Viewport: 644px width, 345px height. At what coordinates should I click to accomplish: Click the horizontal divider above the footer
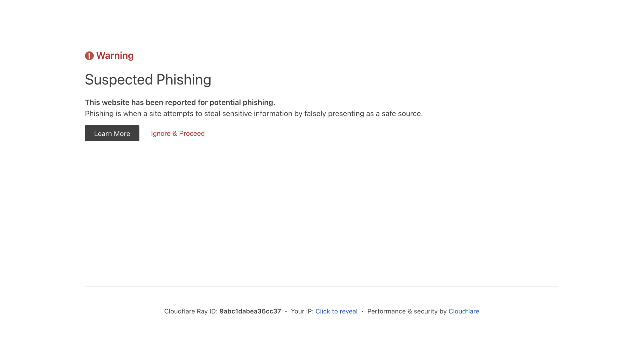point(321,286)
